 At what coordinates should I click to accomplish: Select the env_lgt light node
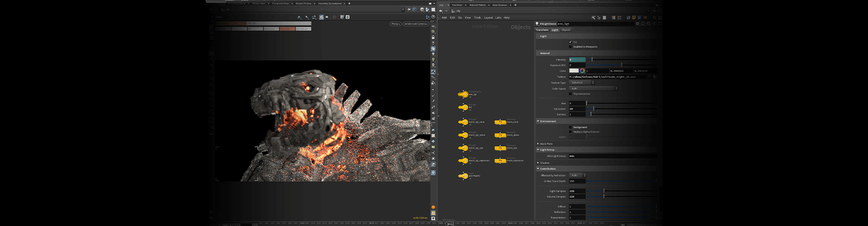coord(463,94)
